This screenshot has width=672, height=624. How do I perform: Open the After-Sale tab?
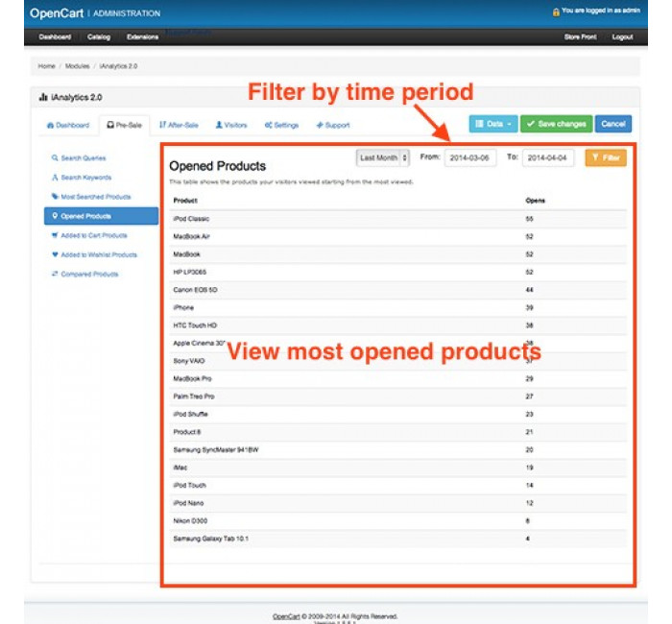coord(179,125)
